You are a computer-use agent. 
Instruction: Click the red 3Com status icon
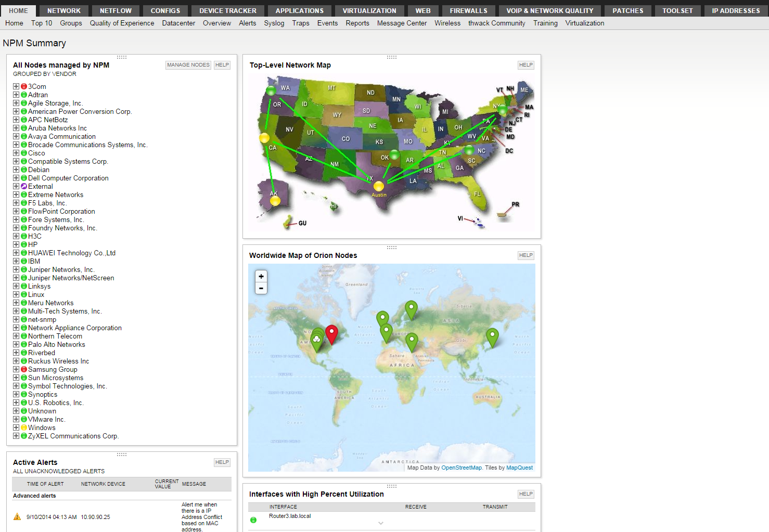pyautogui.click(x=24, y=87)
